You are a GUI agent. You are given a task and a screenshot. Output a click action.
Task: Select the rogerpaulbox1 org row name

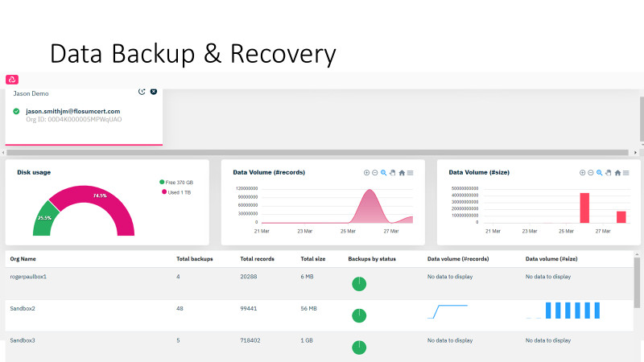pos(28,277)
